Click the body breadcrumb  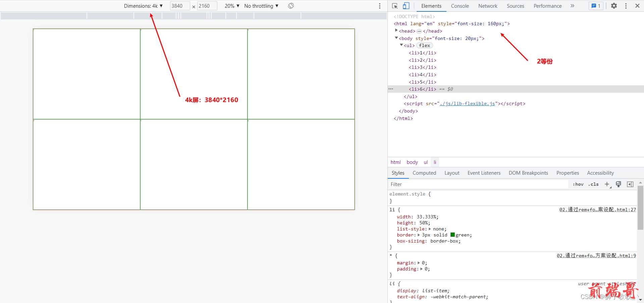click(412, 162)
